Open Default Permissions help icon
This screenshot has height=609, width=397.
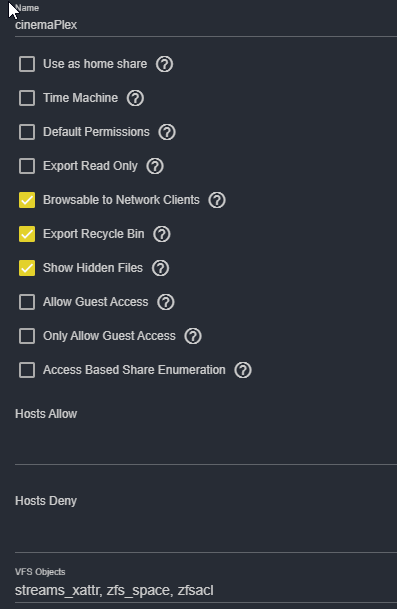pyautogui.click(x=167, y=132)
